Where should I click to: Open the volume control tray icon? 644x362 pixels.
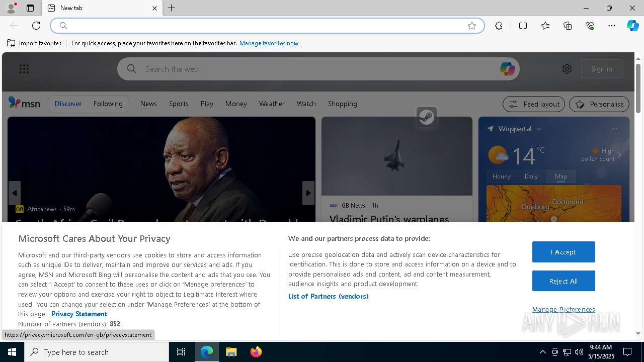point(579,352)
